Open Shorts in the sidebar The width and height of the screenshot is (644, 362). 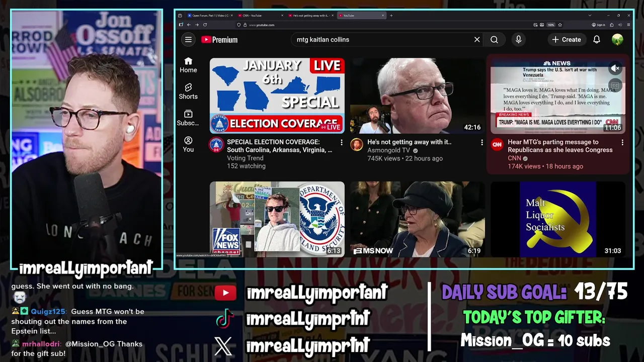click(188, 92)
